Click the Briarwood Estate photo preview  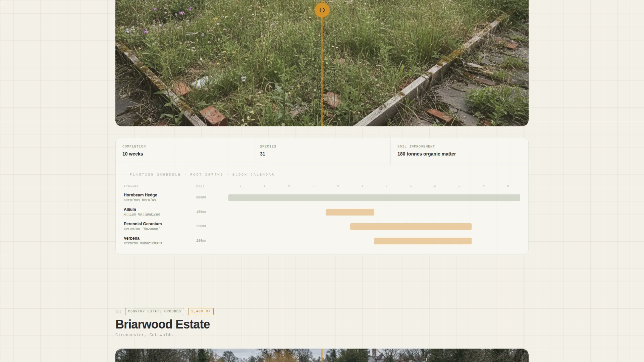322,355
